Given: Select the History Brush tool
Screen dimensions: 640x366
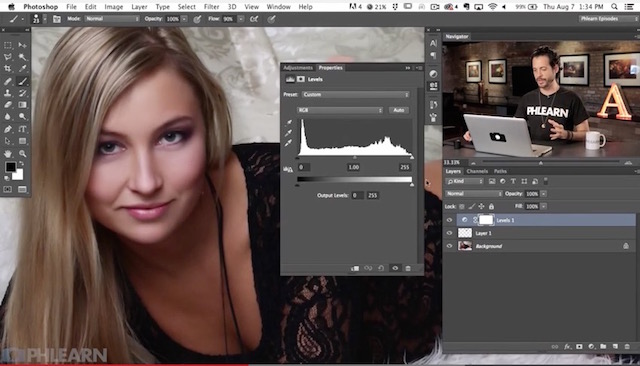Looking at the screenshot, I should 22,93.
